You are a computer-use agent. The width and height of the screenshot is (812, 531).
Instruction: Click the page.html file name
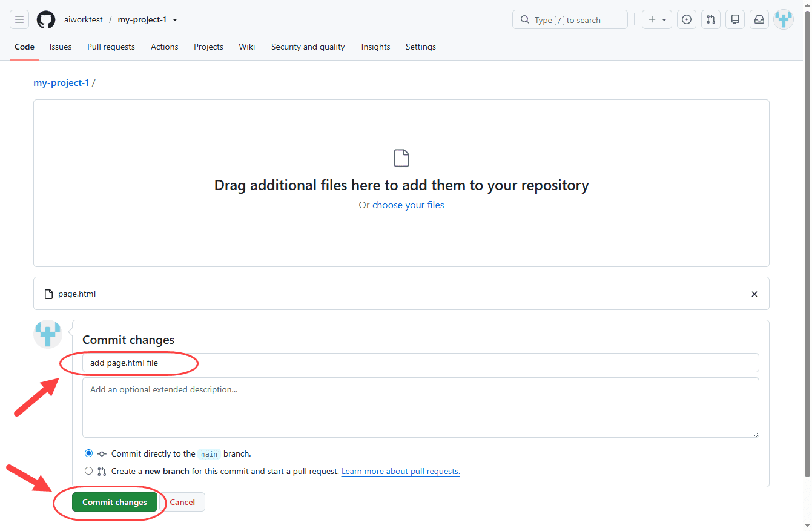pyautogui.click(x=77, y=294)
